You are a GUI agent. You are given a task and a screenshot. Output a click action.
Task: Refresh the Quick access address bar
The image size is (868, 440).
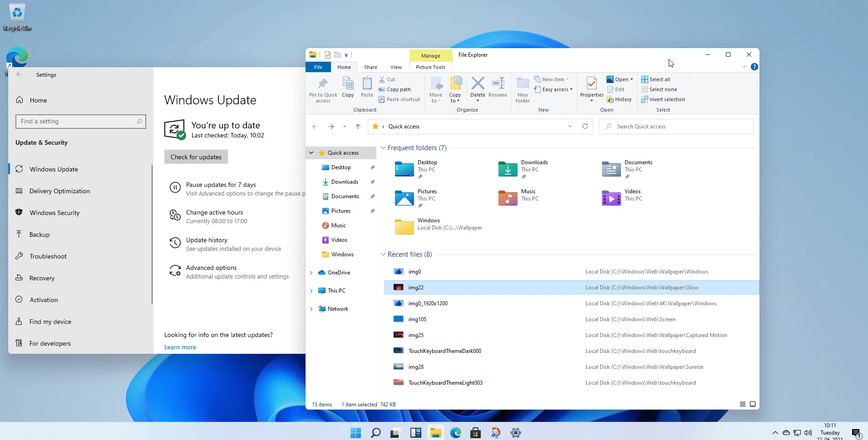click(585, 126)
